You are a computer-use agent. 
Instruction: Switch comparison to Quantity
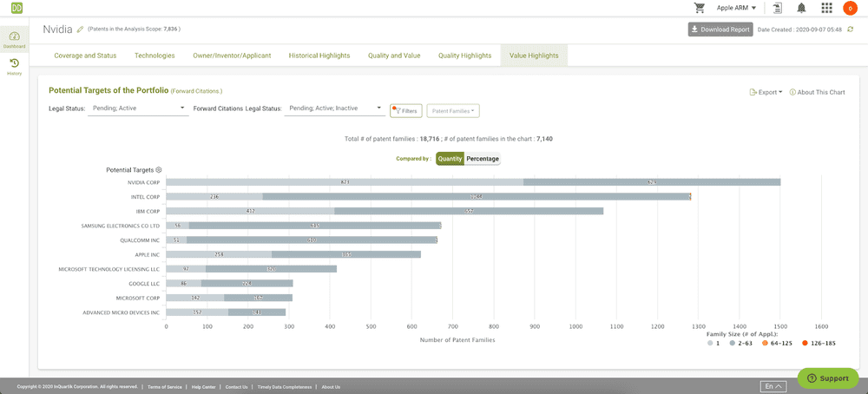click(450, 159)
